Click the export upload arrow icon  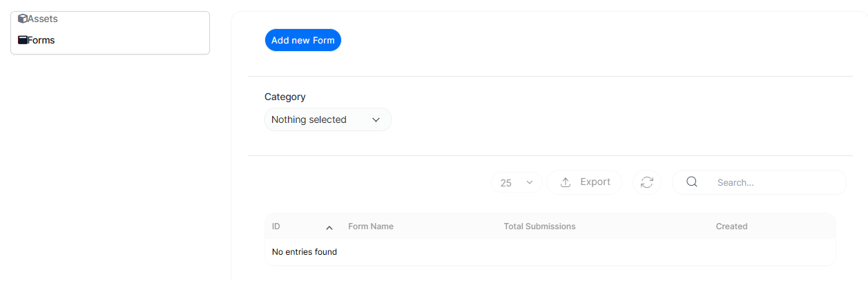(x=566, y=182)
